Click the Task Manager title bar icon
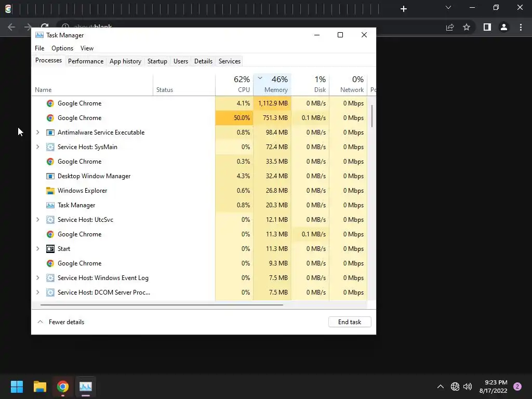 [x=39, y=35]
